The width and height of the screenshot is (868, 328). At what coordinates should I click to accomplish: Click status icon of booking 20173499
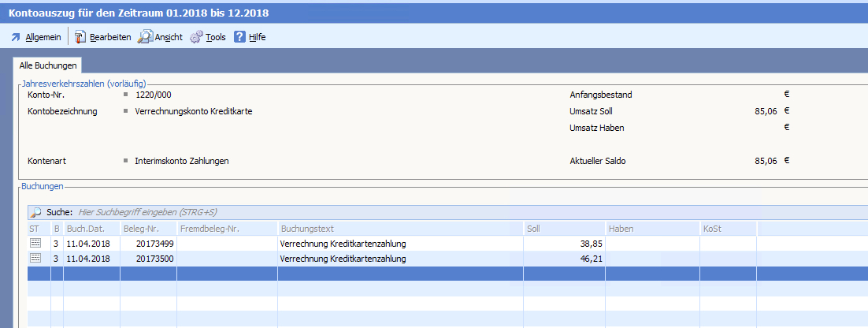coord(35,244)
